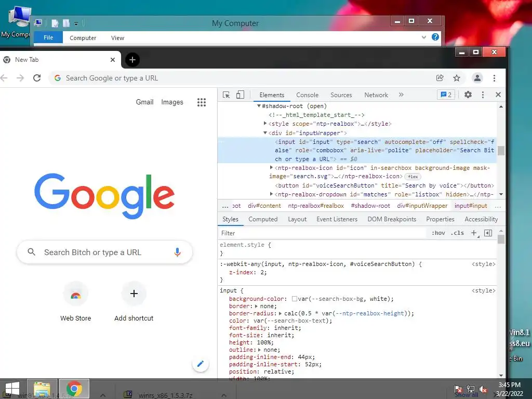Image resolution: width=532 pixels, height=399 pixels.
Task: Open a new tab with plus button
Action: pyautogui.click(x=132, y=60)
